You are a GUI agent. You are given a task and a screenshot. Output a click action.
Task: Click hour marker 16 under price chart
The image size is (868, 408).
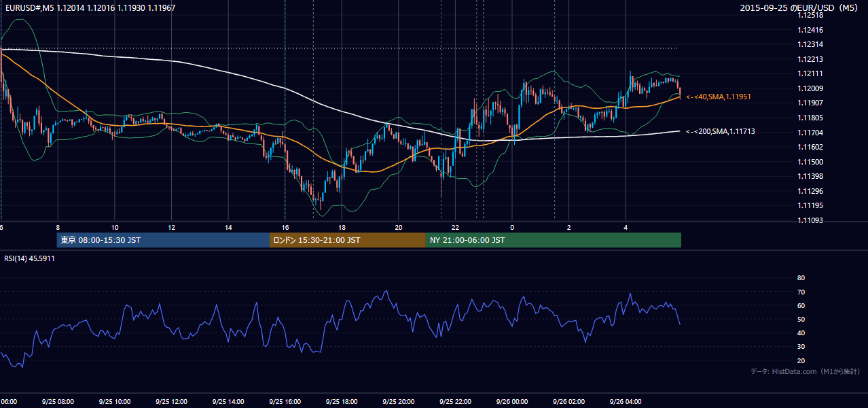pos(285,227)
